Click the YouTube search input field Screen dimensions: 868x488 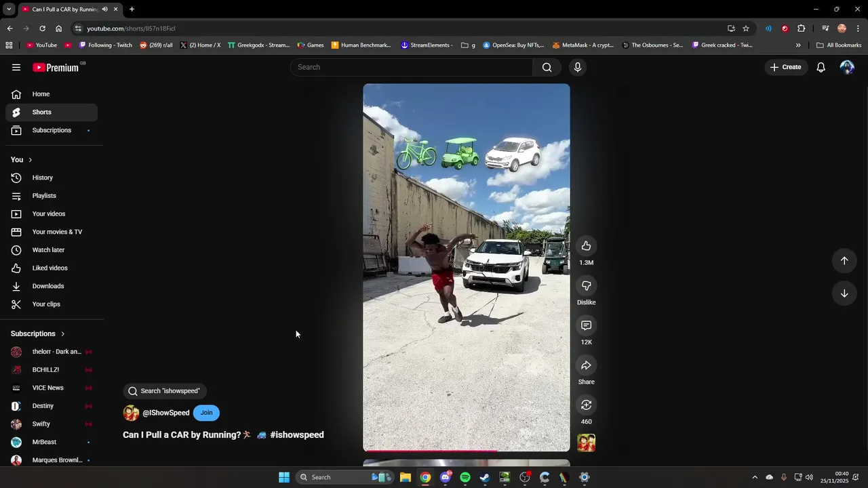point(412,67)
